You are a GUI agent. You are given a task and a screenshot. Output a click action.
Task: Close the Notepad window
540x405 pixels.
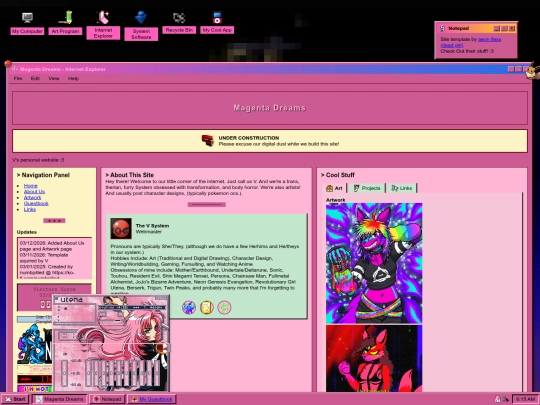512,29
